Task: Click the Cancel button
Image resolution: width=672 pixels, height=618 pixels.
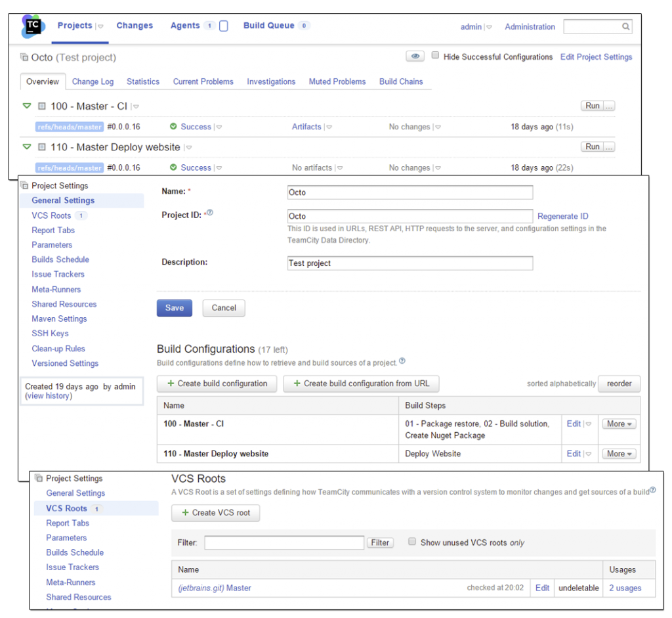Action: (x=224, y=308)
